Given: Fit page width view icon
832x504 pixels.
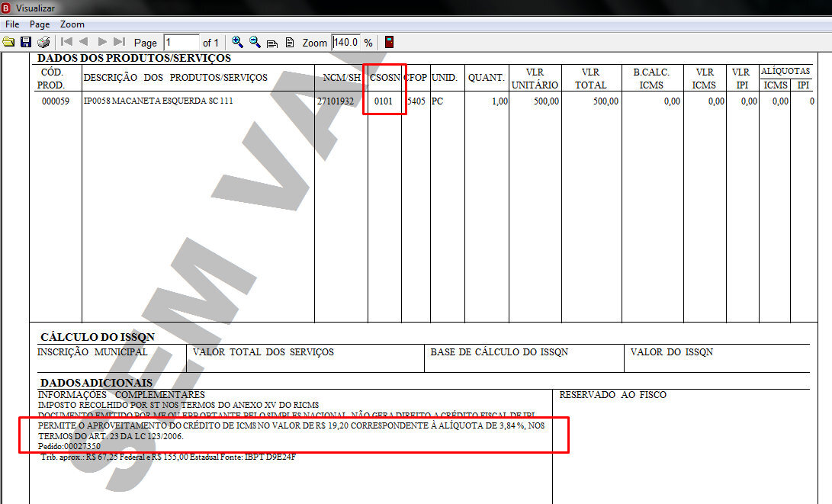Looking at the screenshot, I should click(272, 43).
